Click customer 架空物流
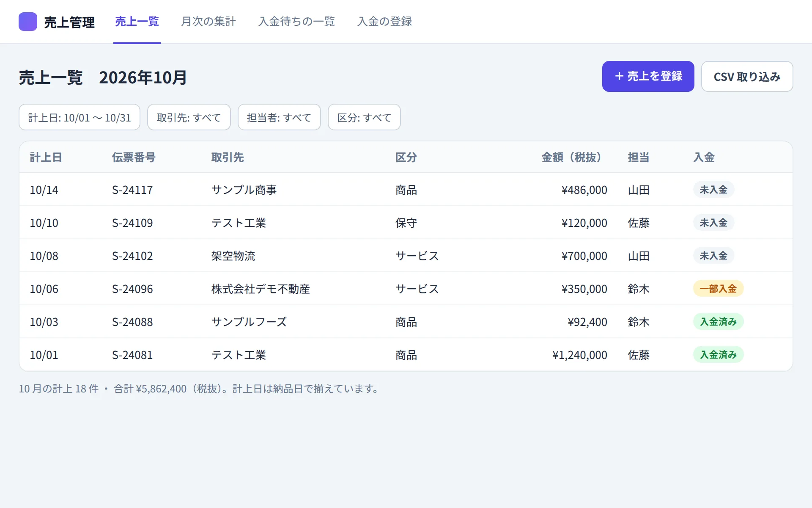The height and width of the screenshot is (508, 812). point(233,256)
